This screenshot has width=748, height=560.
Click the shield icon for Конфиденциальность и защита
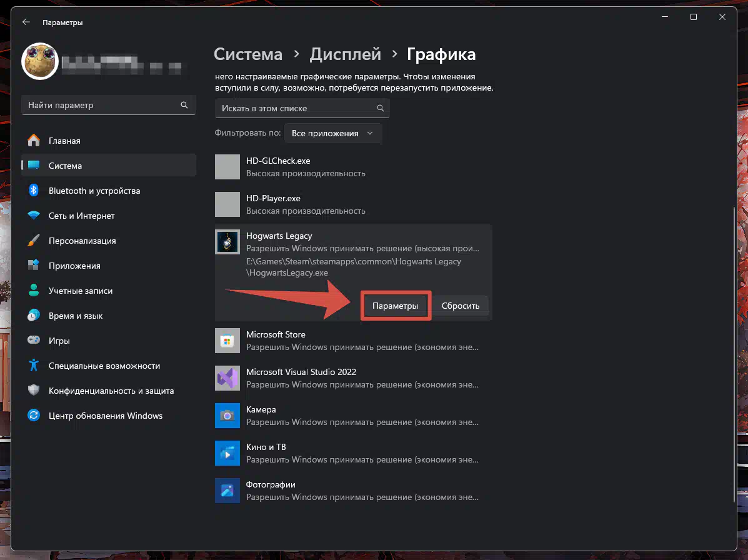34,390
